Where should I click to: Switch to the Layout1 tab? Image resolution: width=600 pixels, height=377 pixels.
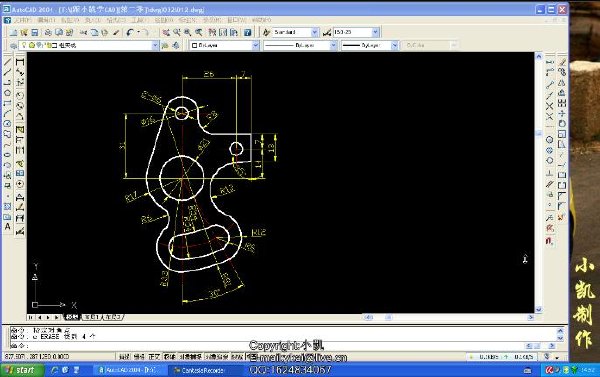click(x=92, y=317)
